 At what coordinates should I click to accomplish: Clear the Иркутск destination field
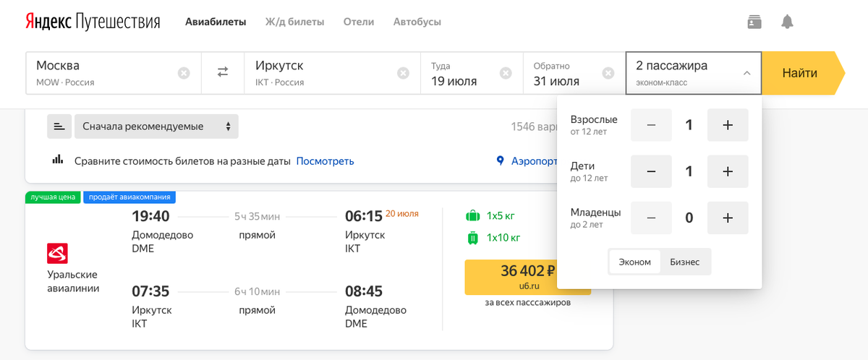click(403, 72)
